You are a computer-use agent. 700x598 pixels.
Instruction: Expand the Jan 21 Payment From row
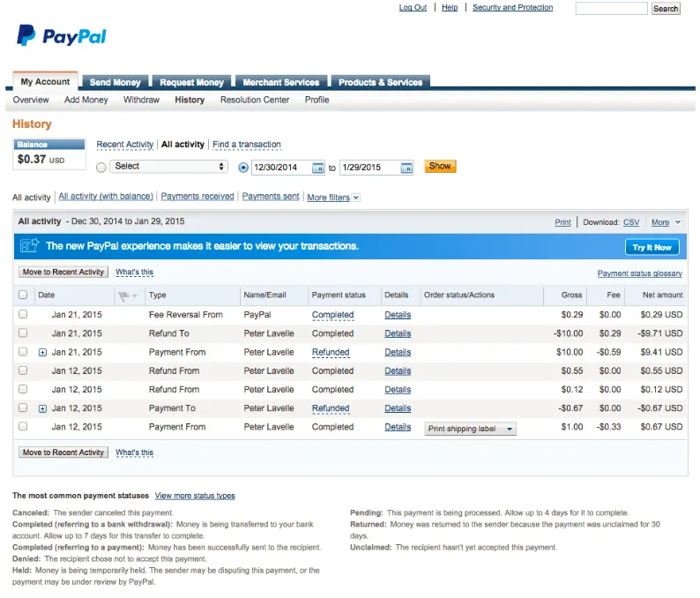click(42, 353)
